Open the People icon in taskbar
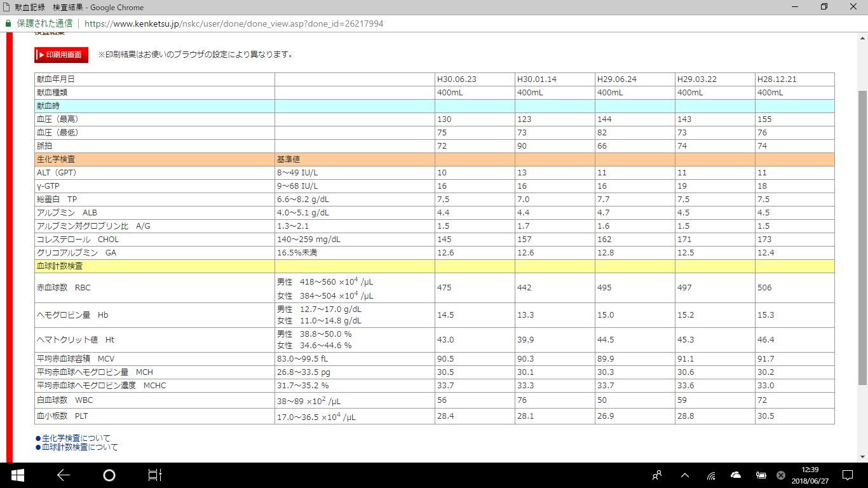 pos(657,475)
